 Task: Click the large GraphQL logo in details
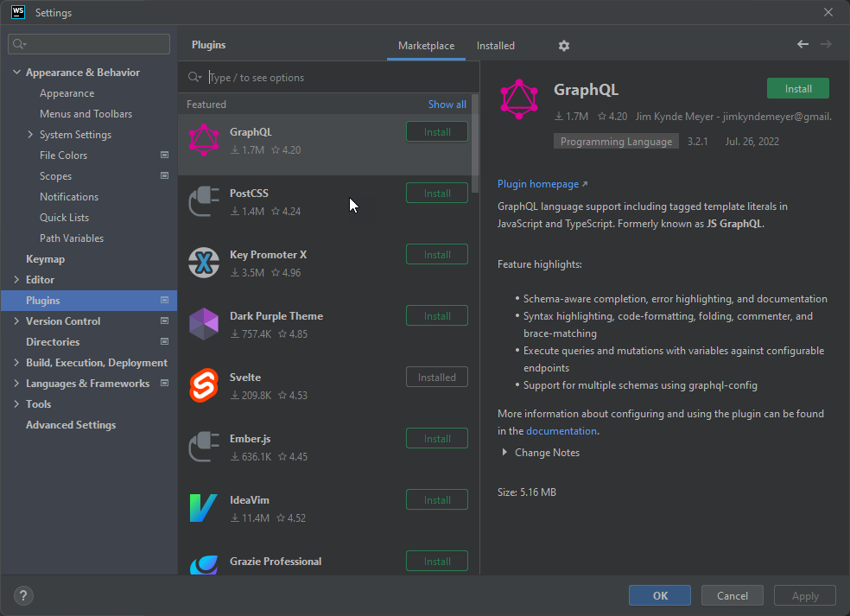[x=519, y=99]
